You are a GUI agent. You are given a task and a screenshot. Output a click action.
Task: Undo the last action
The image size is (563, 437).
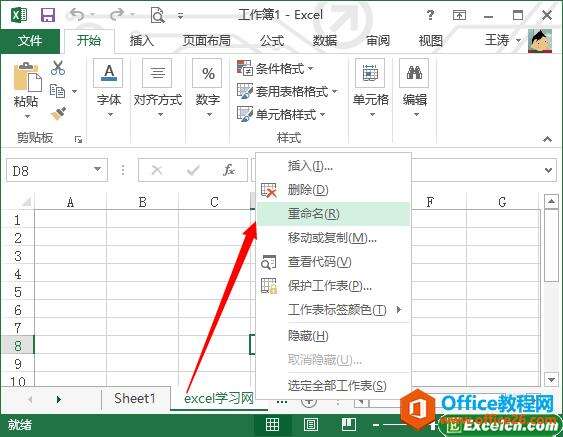[77, 15]
